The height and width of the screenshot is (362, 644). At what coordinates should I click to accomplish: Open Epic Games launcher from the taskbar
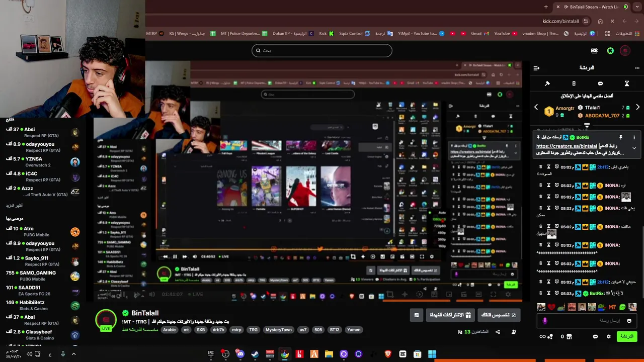tap(211, 354)
